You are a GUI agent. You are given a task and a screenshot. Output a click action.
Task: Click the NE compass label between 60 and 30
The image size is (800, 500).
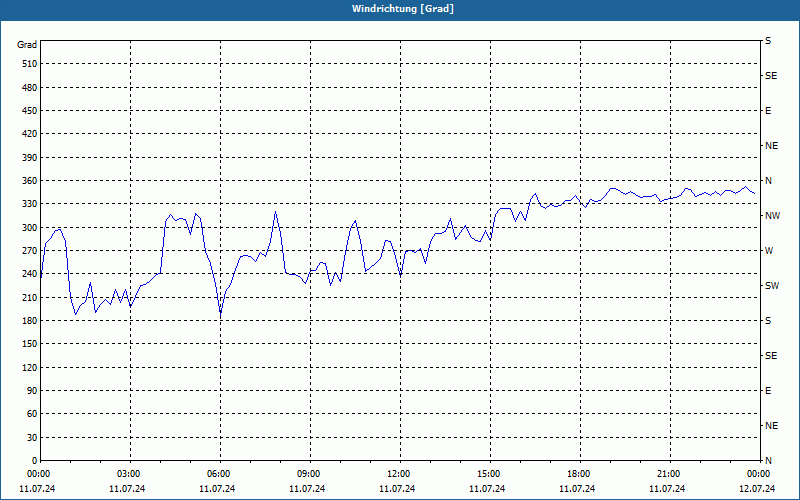(x=771, y=426)
